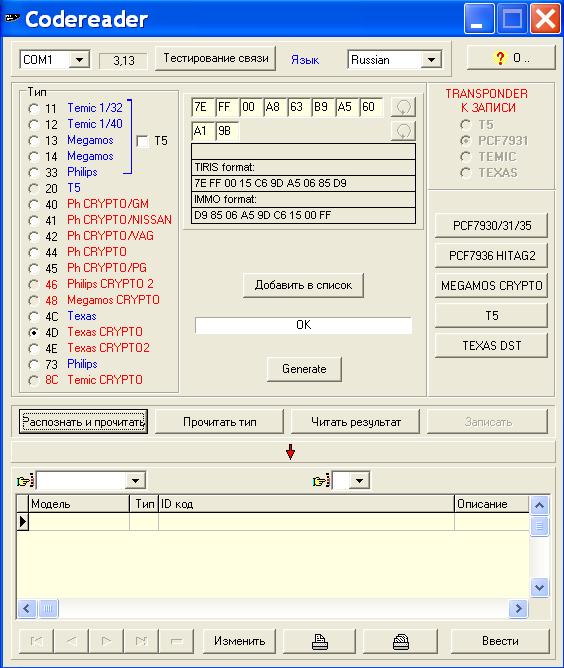
Task: Click Тестирование связи button
Action: (216, 58)
